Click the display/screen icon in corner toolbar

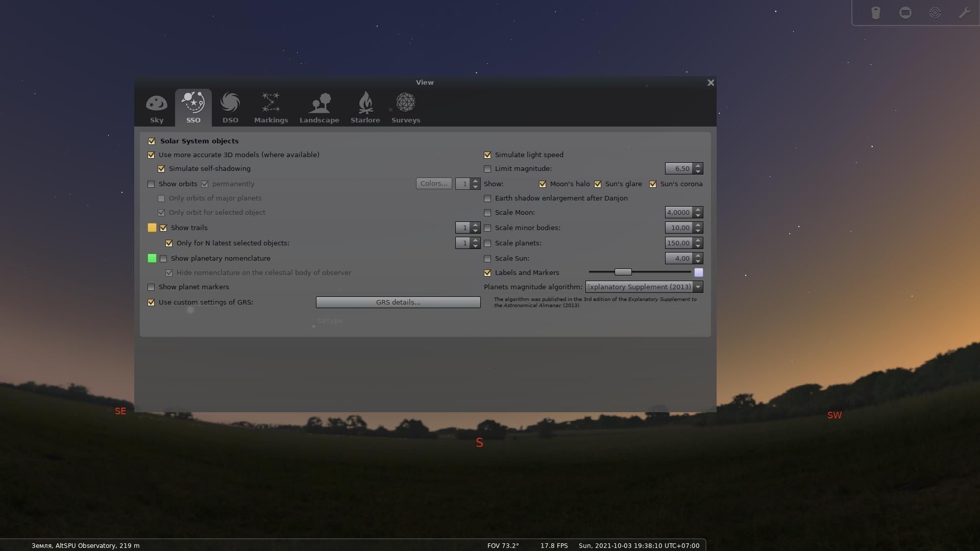tap(905, 12)
